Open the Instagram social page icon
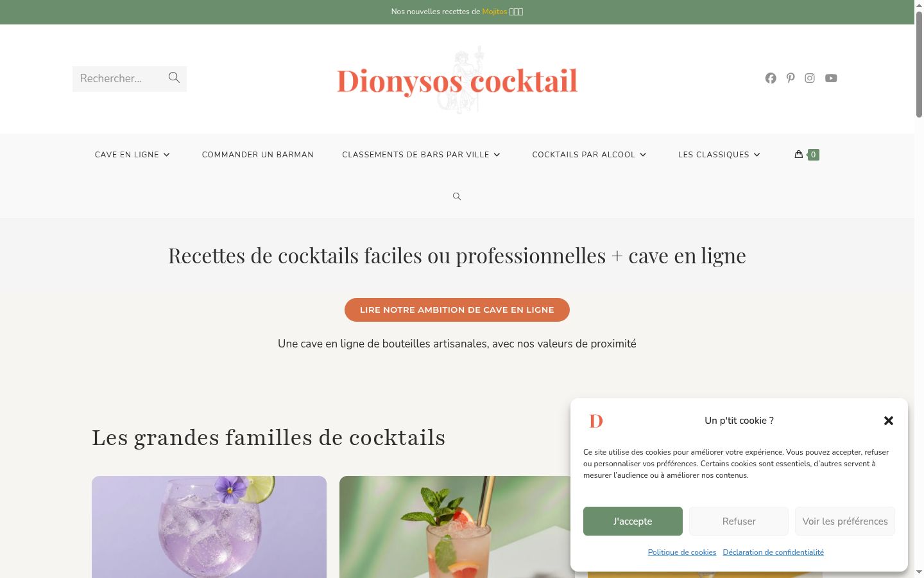This screenshot has width=924, height=578. click(x=810, y=78)
